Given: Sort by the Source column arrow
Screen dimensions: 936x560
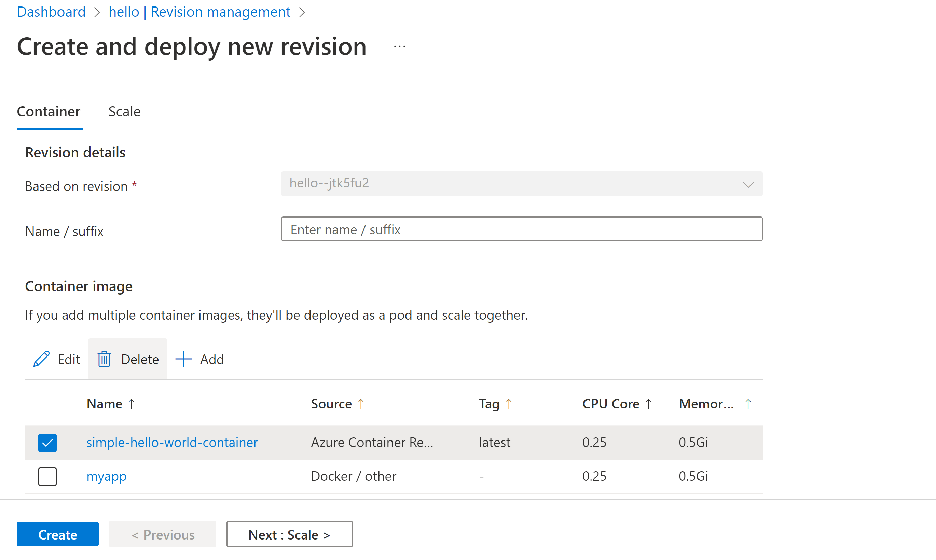Looking at the screenshot, I should pyautogui.click(x=361, y=403).
